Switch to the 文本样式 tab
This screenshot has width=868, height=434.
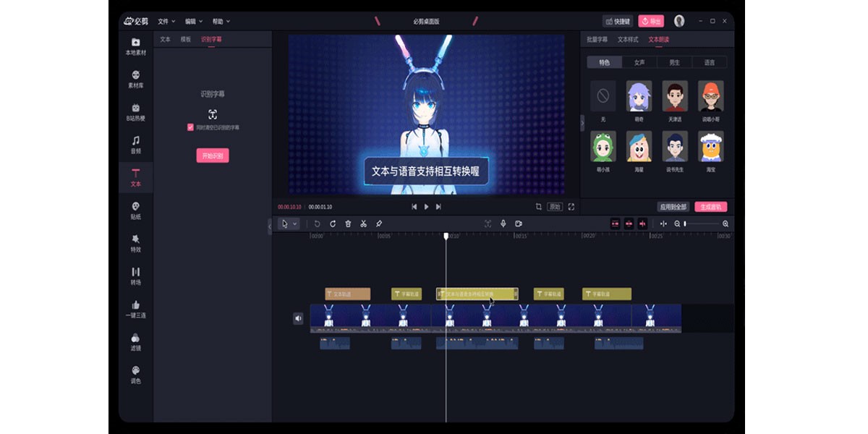[x=628, y=39]
